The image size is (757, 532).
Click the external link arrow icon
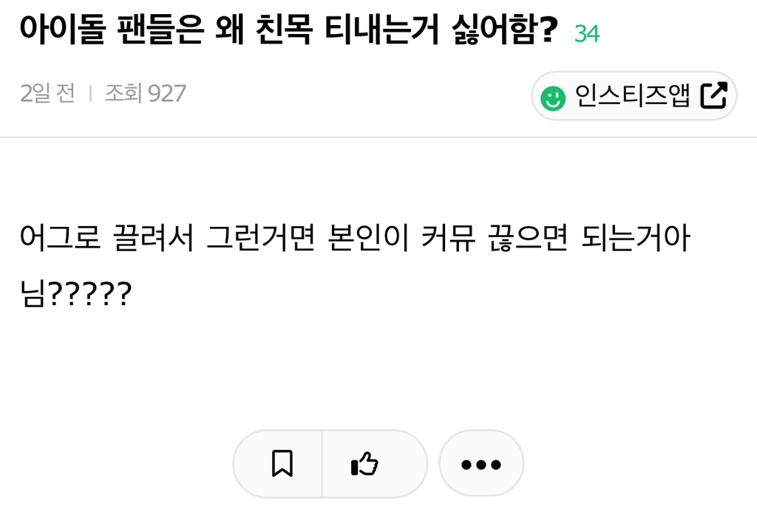click(713, 96)
